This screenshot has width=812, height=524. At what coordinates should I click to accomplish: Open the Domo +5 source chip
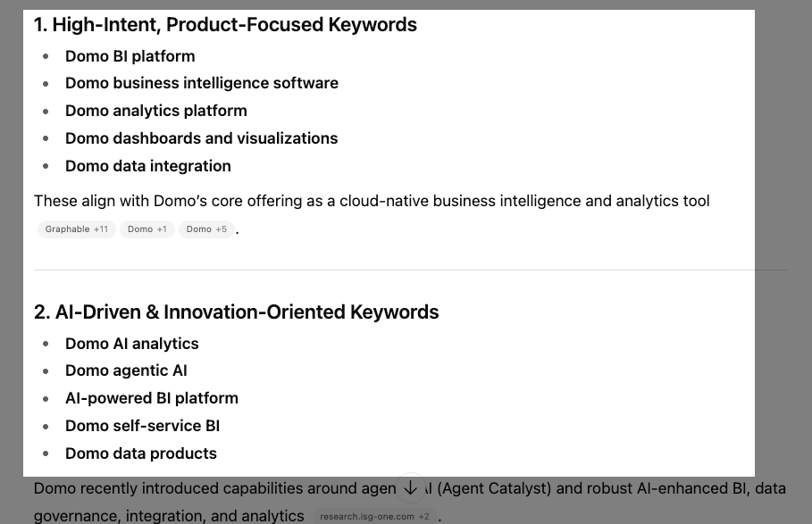point(207,229)
